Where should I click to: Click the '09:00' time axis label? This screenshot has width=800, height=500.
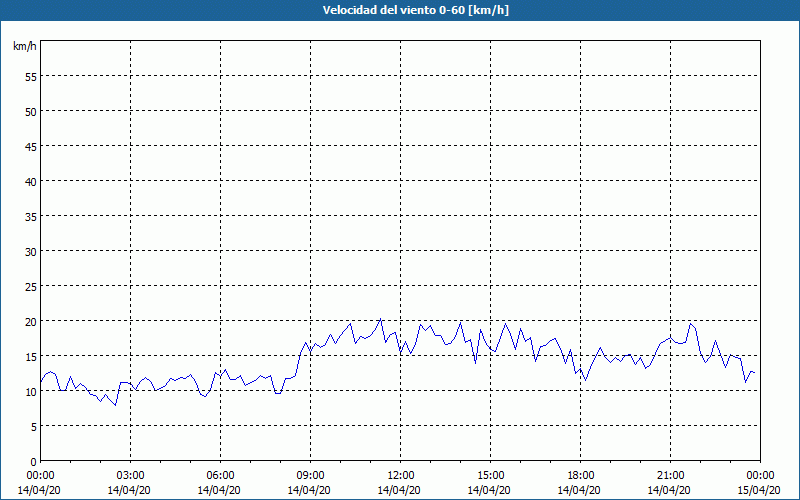pos(310,476)
